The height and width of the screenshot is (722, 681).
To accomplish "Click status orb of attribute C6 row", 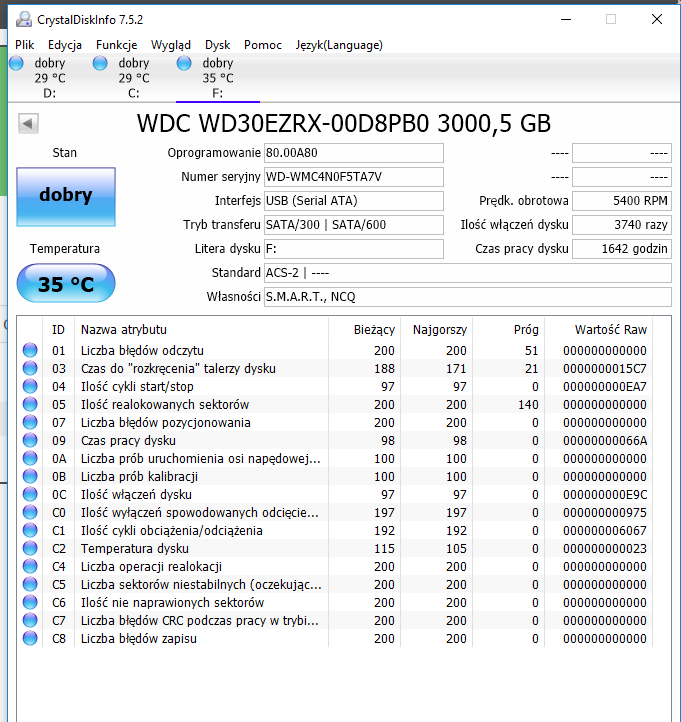I will click(x=30, y=602).
